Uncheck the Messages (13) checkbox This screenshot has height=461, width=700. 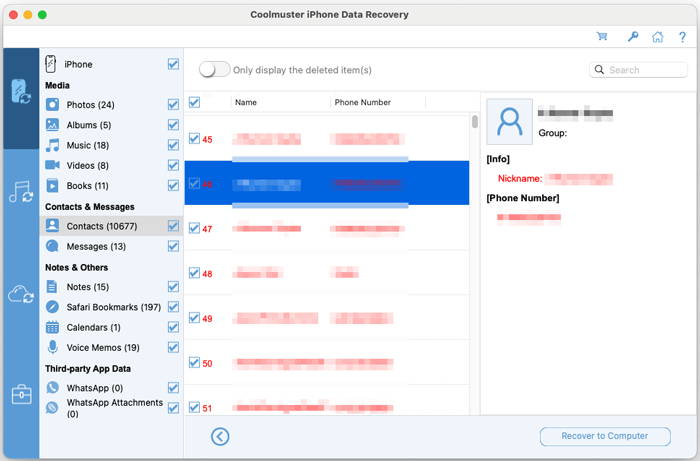click(x=173, y=246)
